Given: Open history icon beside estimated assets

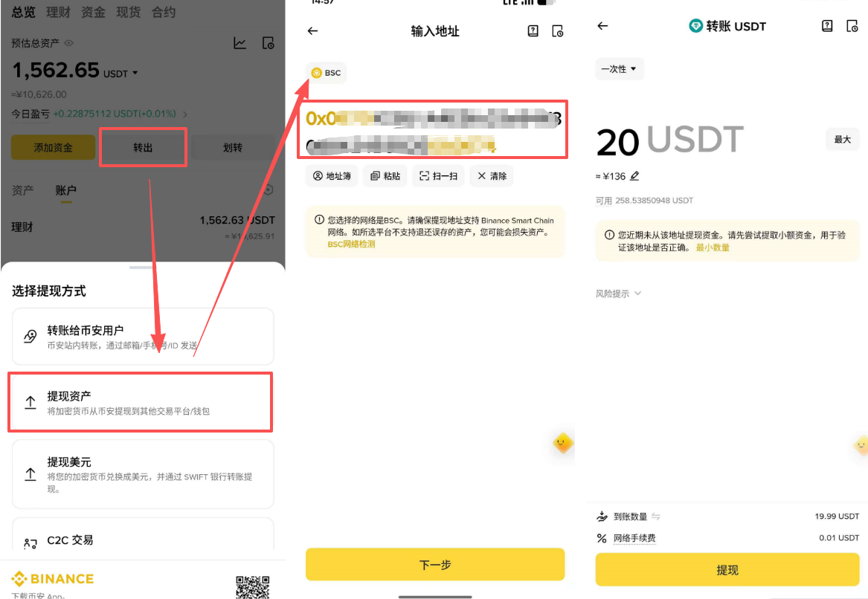Looking at the screenshot, I should (268, 43).
